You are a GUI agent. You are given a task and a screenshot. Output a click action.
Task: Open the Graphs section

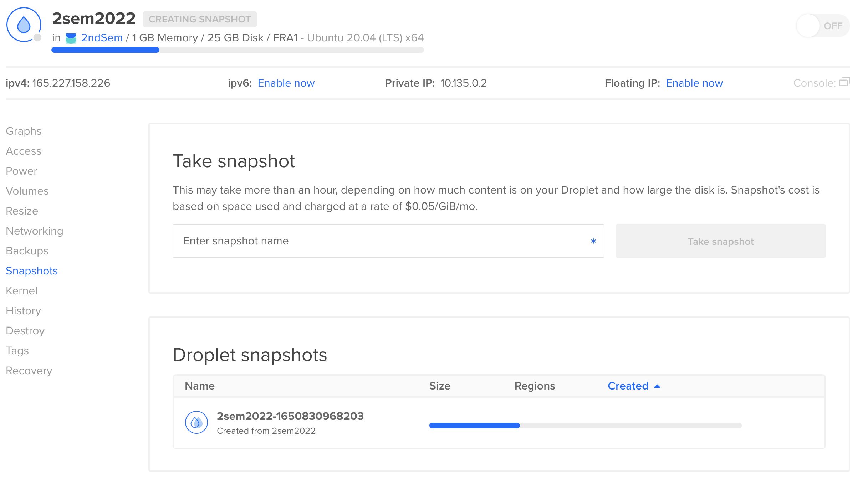coord(23,131)
